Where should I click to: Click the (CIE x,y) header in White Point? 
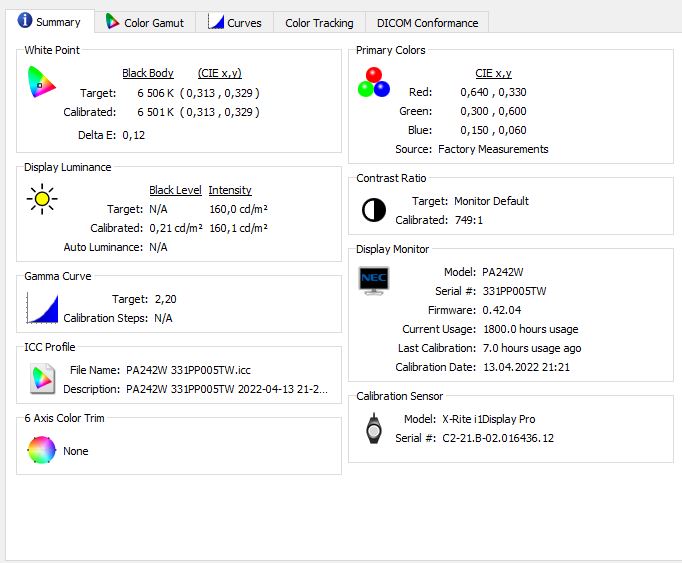point(220,73)
